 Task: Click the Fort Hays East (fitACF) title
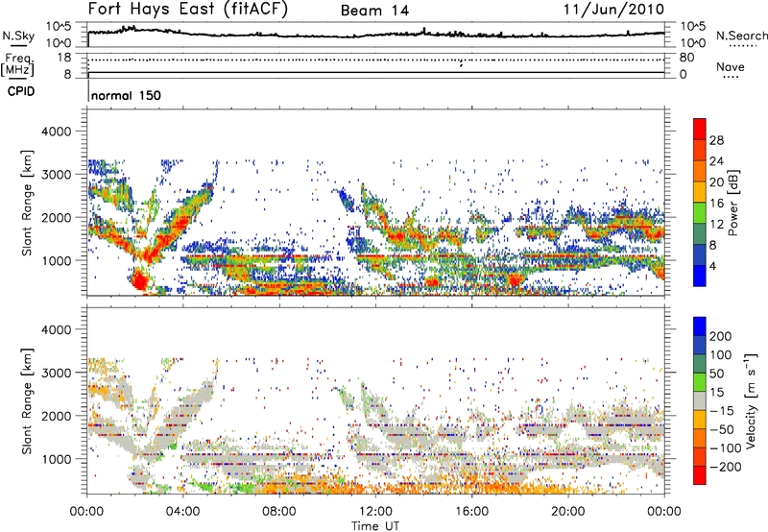click(187, 10)
